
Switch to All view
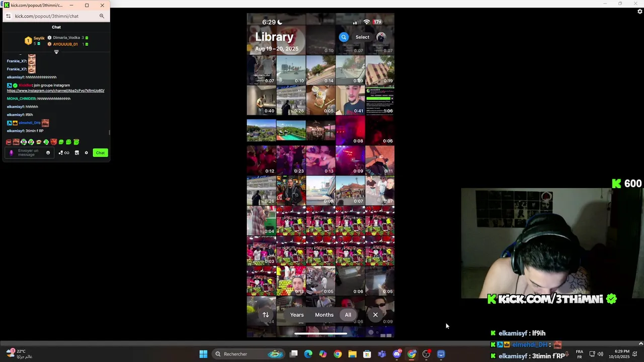point(348,315)
